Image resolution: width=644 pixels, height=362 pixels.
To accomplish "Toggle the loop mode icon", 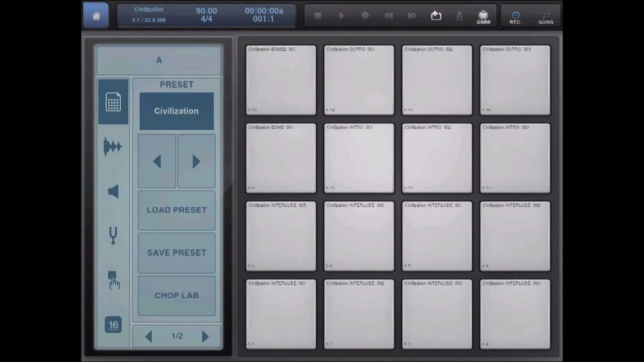I will click(x=436, y=16).
